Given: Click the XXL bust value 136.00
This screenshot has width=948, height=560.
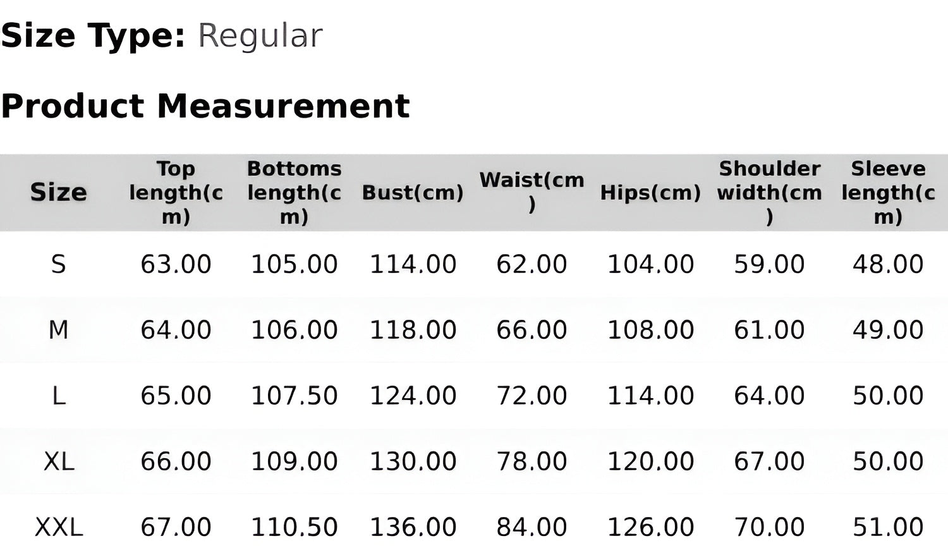Looking at the screenshot, I should 413,527.
